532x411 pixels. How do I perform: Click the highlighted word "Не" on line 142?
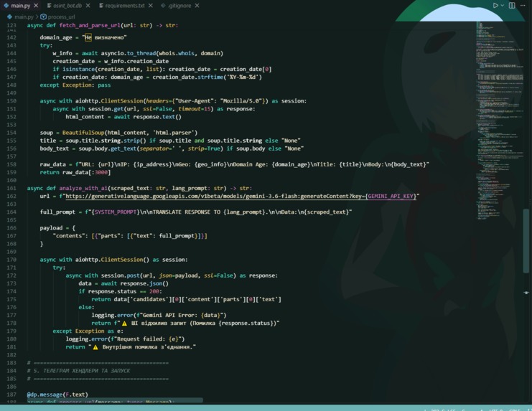click(x=88, y=37)
